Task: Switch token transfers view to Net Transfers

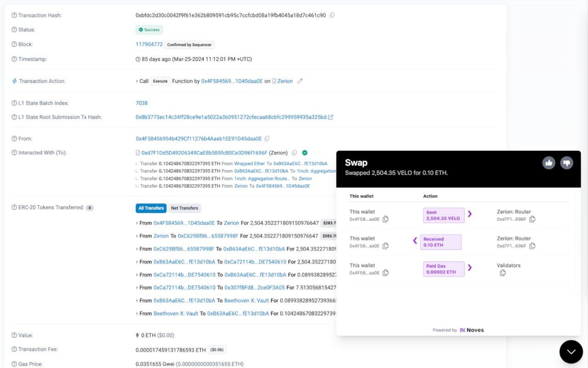Action: pyautogui.click(x=184, y=208)
